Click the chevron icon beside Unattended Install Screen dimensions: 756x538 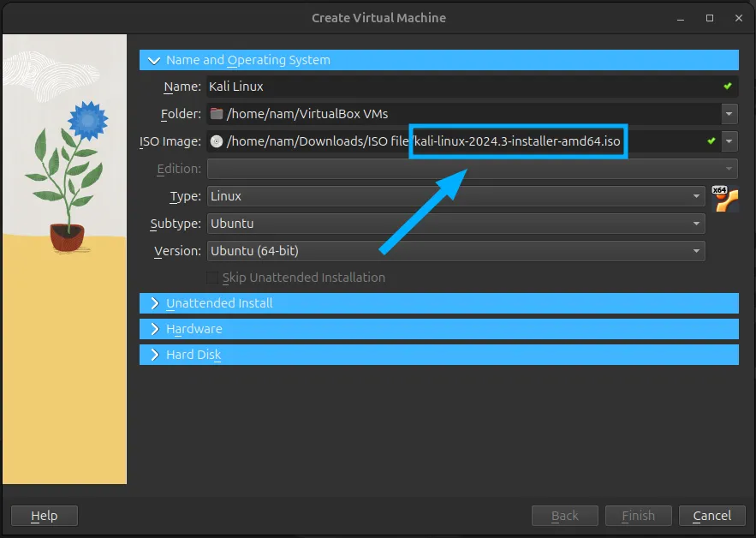pyautogui.click(x=154, y=303)
